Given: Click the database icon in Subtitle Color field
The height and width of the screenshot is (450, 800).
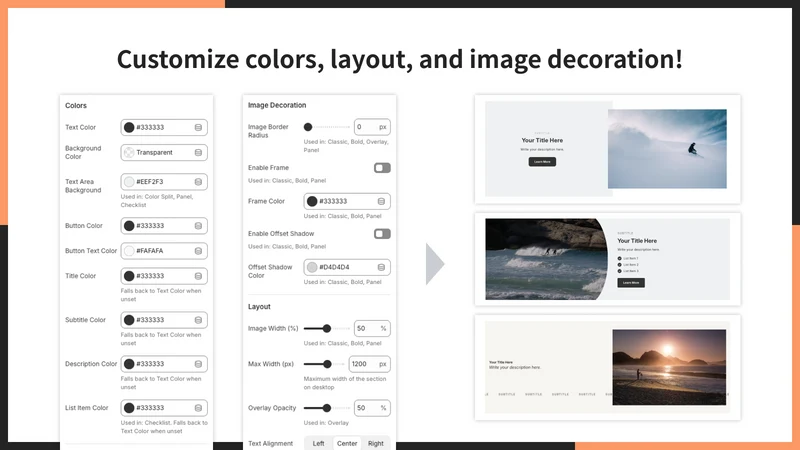Looking at the screenshot, I should tap(198, 320).
